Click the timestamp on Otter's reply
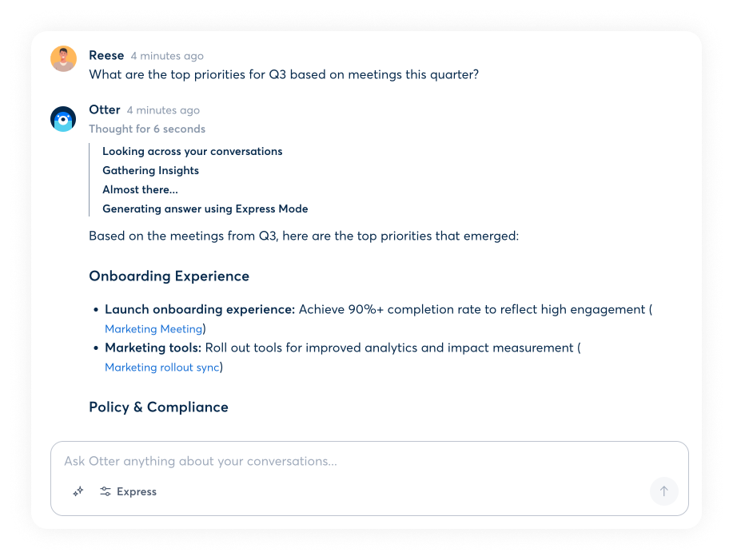The width and height of the screenshot is (733, 560). coord(163,111)
